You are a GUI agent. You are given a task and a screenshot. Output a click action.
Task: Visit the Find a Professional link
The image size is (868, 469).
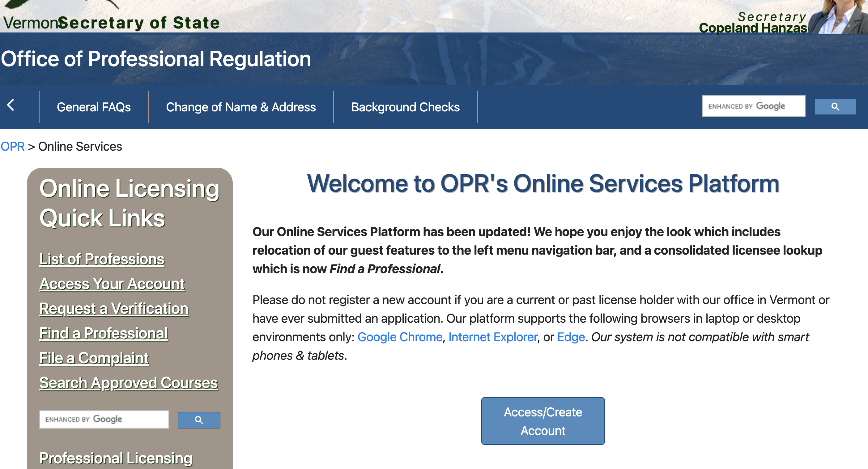click(104, 333)
